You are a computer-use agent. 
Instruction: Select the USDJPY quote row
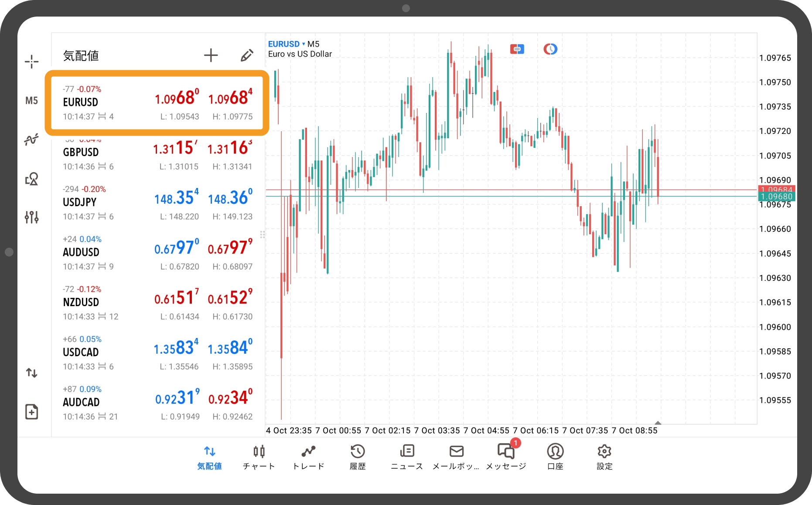pyautogui.click(x=157, y=202)
